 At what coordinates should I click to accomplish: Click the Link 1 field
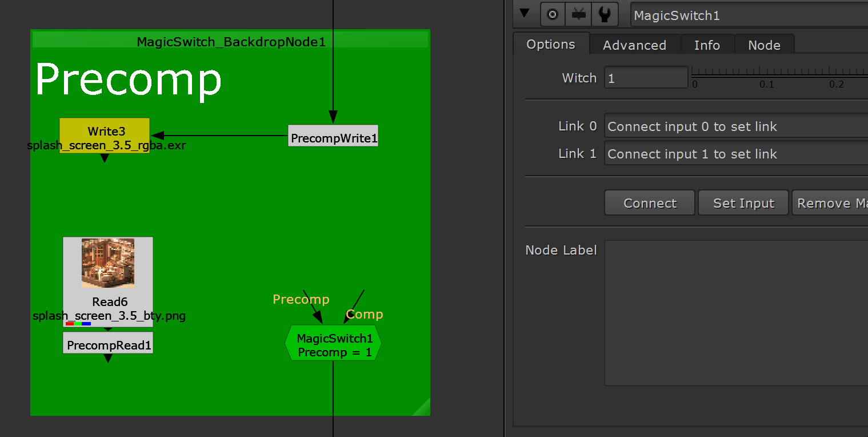point(736,154)
